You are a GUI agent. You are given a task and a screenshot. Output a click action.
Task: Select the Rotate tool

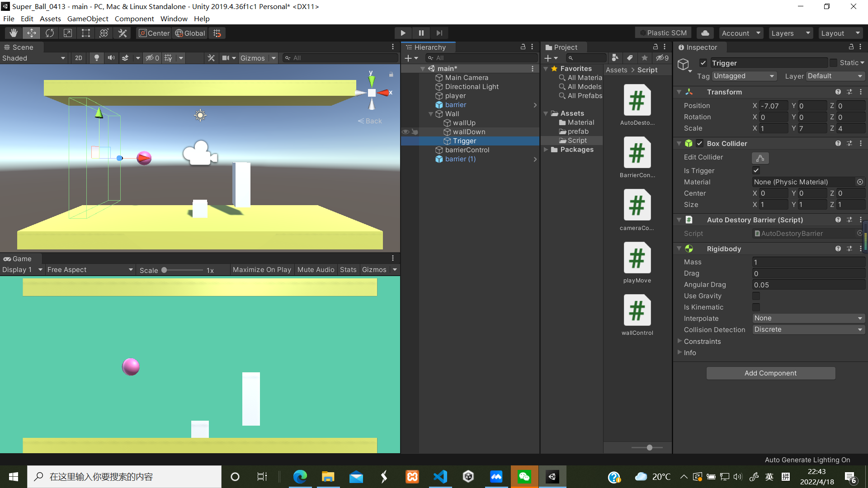point(50,33)
